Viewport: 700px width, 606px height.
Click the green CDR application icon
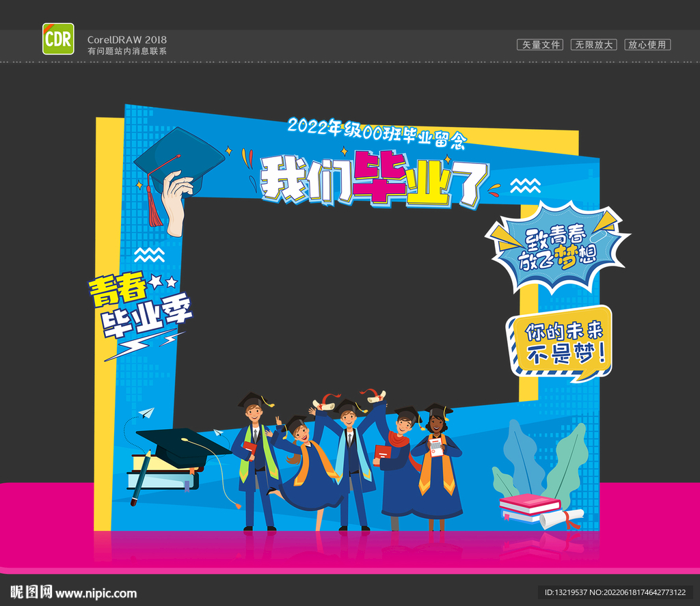click(57, 39)
